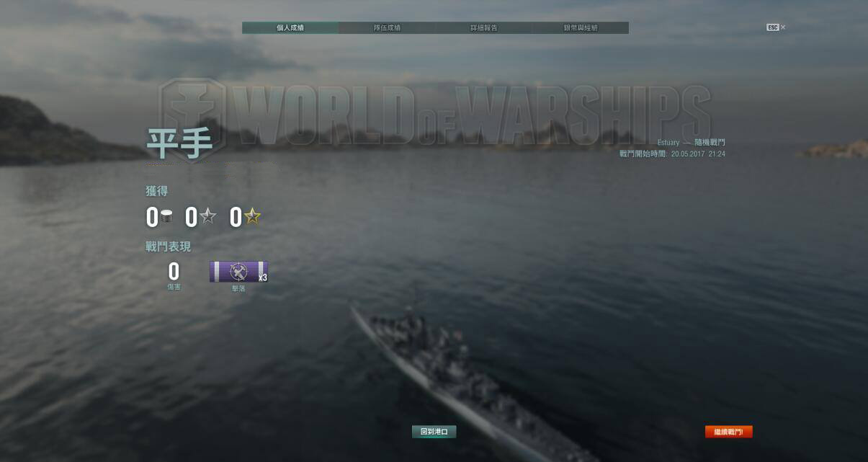Click the ESC key icon at top right
Image resolution: width=868 pixels, height=462 pixels.
[772, 27]
